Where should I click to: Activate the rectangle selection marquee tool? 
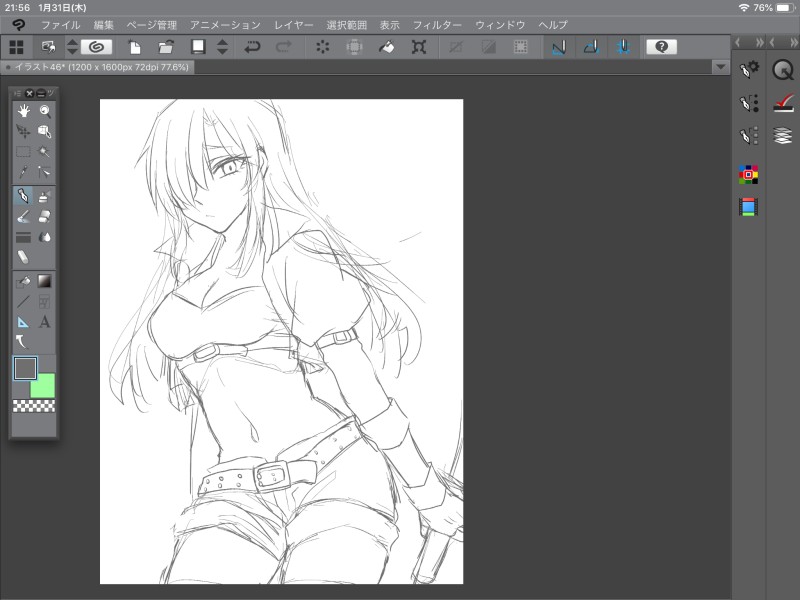(x=23, y=152)
